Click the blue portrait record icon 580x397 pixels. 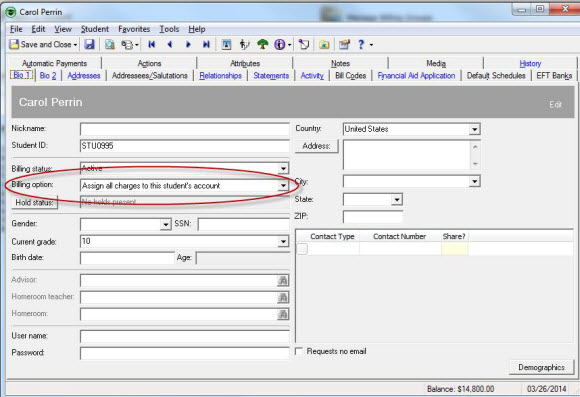point(226,45)
